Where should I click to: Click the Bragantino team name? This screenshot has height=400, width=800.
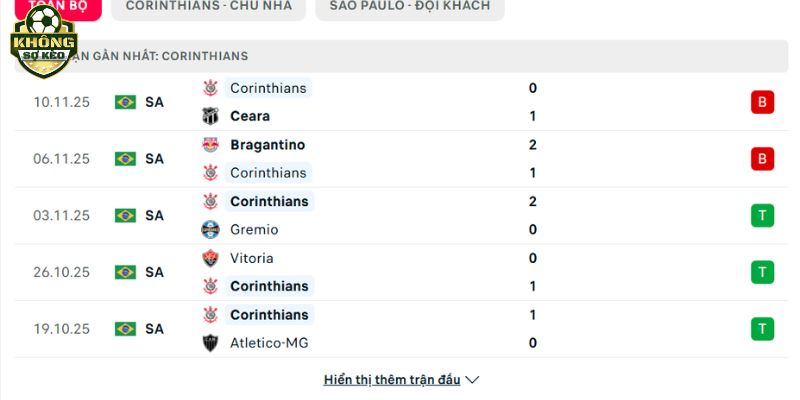267,145
